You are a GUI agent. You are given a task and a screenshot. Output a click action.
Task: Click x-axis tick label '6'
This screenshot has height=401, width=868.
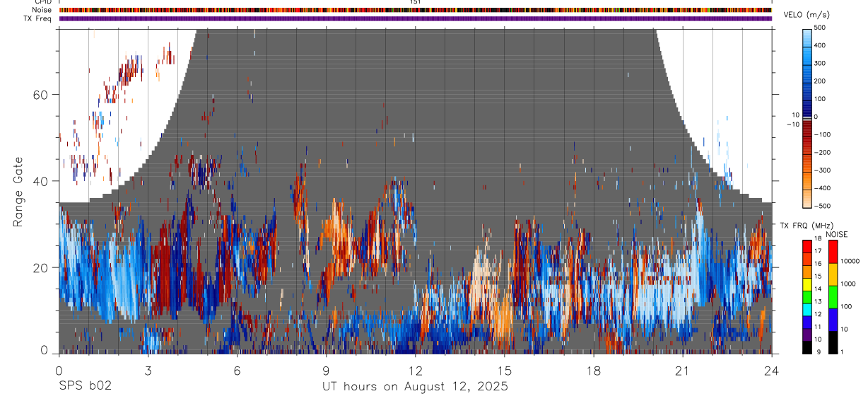click(x=237, y=370)
